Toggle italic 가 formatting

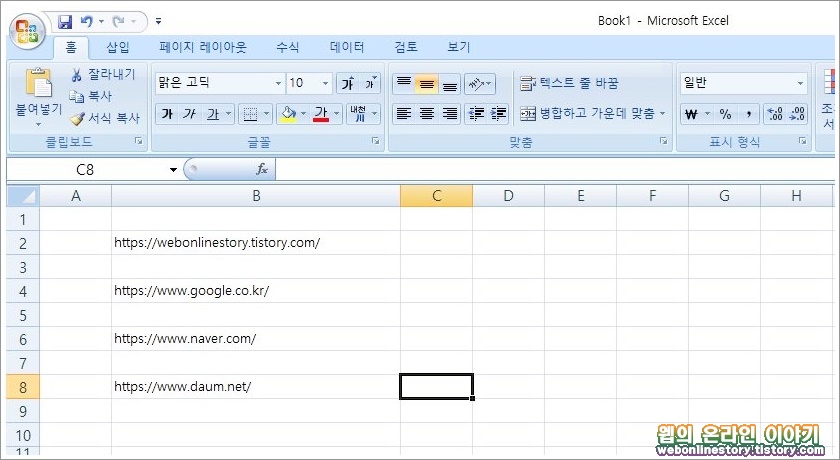pyautogui.click(x=190, y=114)
